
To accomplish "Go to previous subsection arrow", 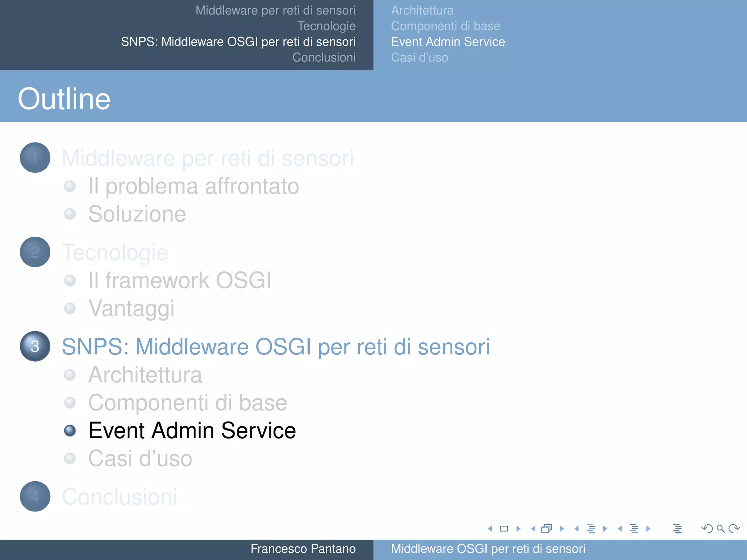I will pyautogui.click(x=577, y=528).
